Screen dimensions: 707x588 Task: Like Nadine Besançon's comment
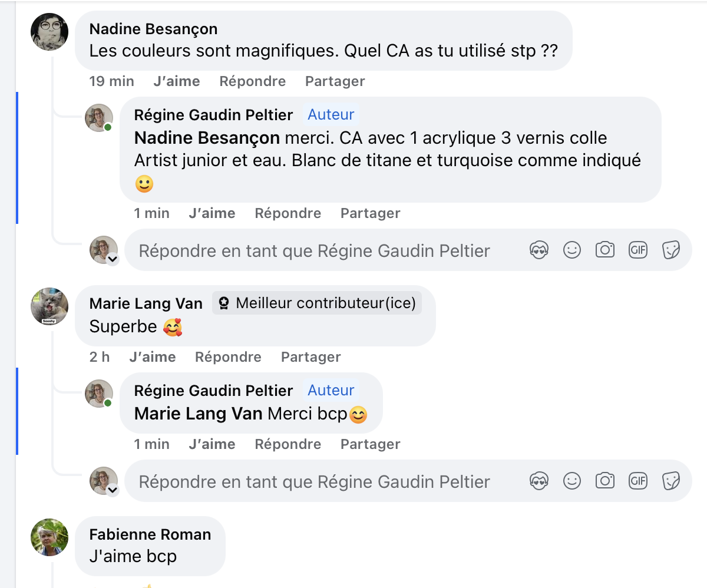click(x=176, y=81)
